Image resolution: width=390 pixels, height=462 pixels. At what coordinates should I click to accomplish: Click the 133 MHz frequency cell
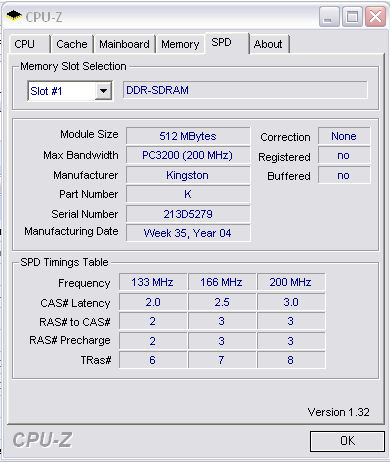point(152,282)
